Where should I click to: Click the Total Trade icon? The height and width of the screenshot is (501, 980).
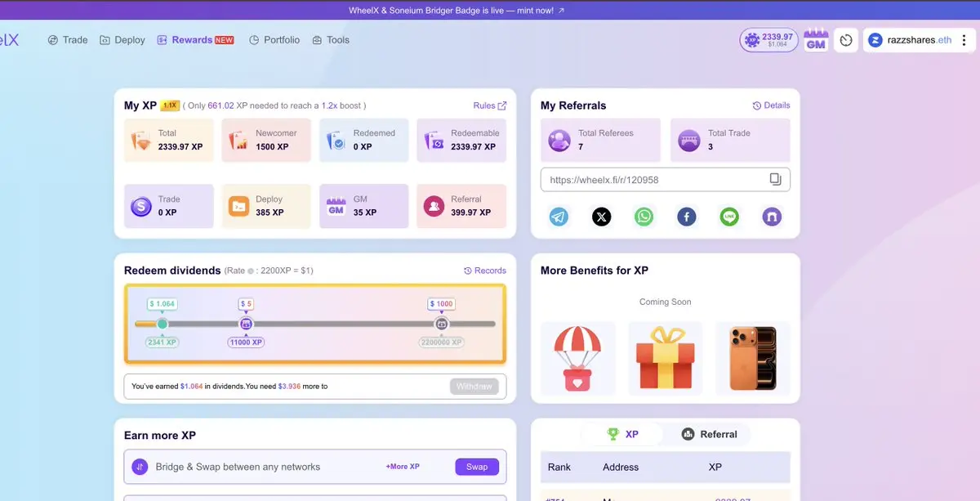689,140
